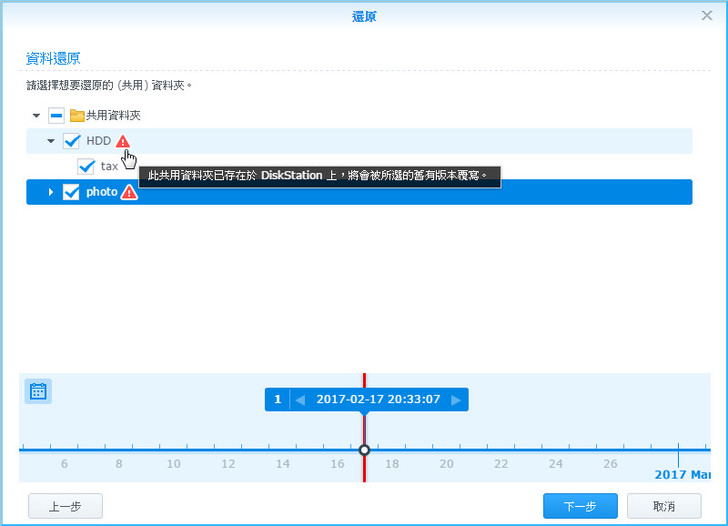
Task: Click the shared folder icon in tree
Action: click(76, 116)
